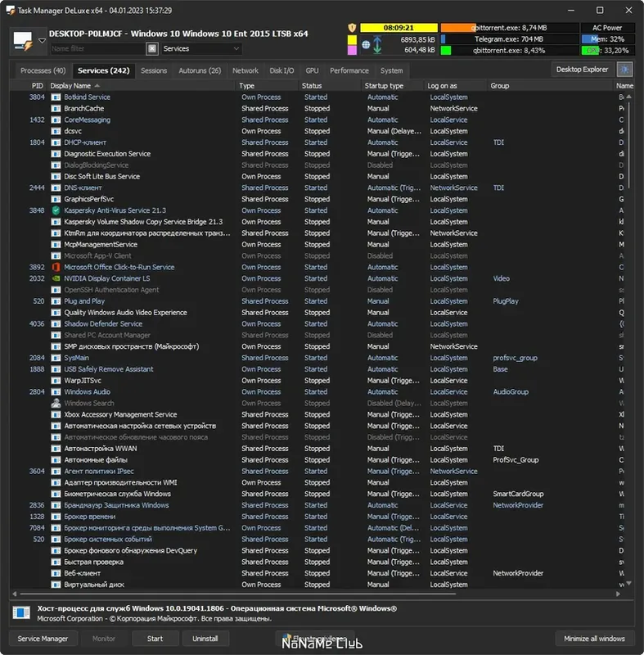Click the yellow color square
This screenshot has height=655, width=644.
click(x=352, y=39)
